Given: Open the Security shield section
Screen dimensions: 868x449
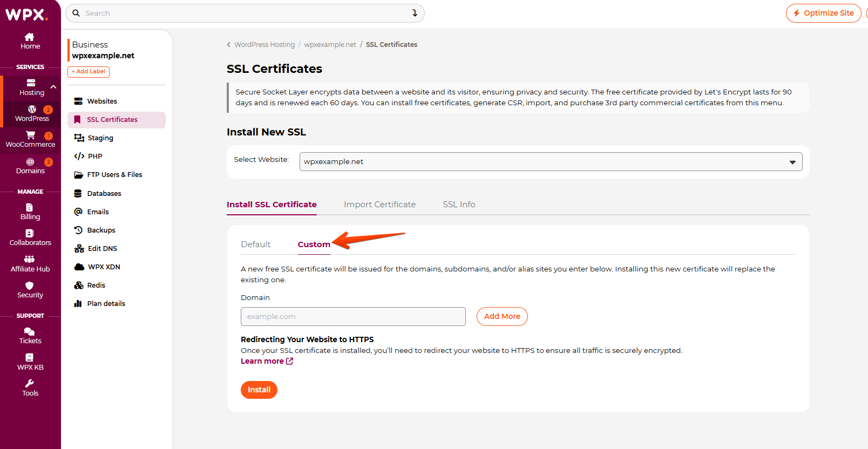Looking at the screenshot, I should tap(30, 290).
